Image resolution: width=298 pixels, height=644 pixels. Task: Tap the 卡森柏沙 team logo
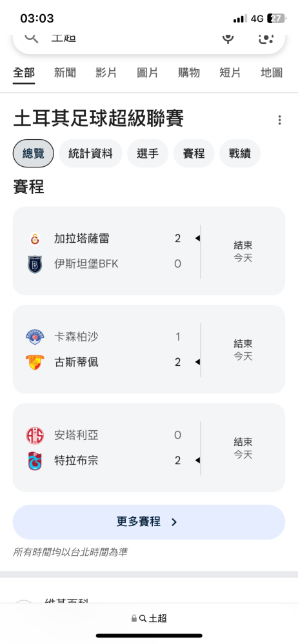[35, 337]
